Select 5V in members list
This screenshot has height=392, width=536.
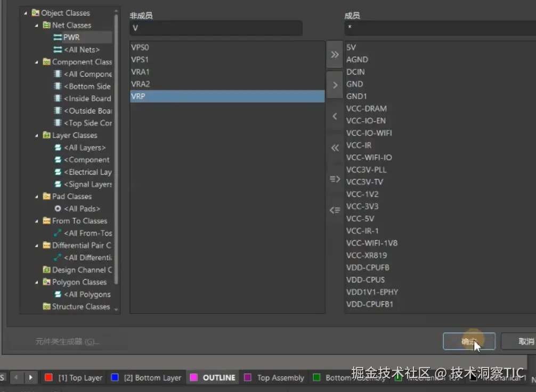coord(351,47)
